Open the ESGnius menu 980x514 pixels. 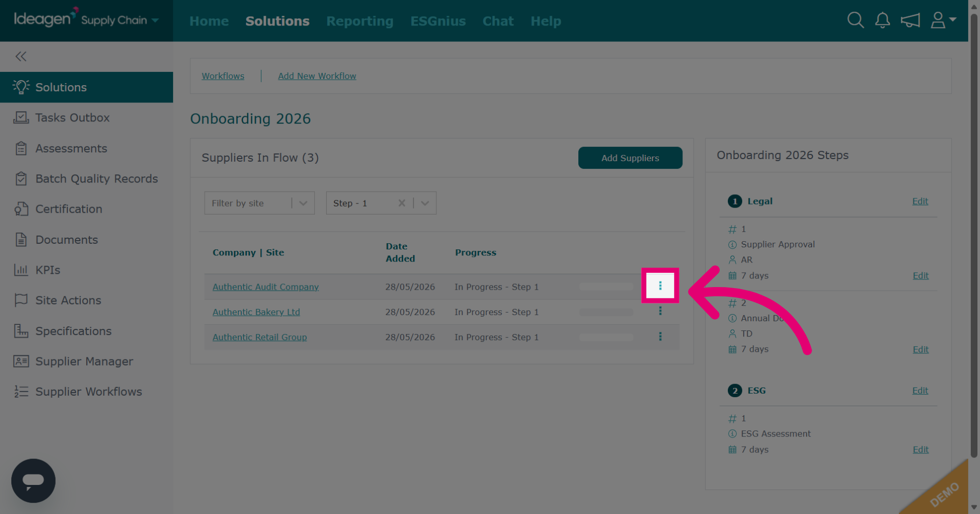tap(438, 21)
